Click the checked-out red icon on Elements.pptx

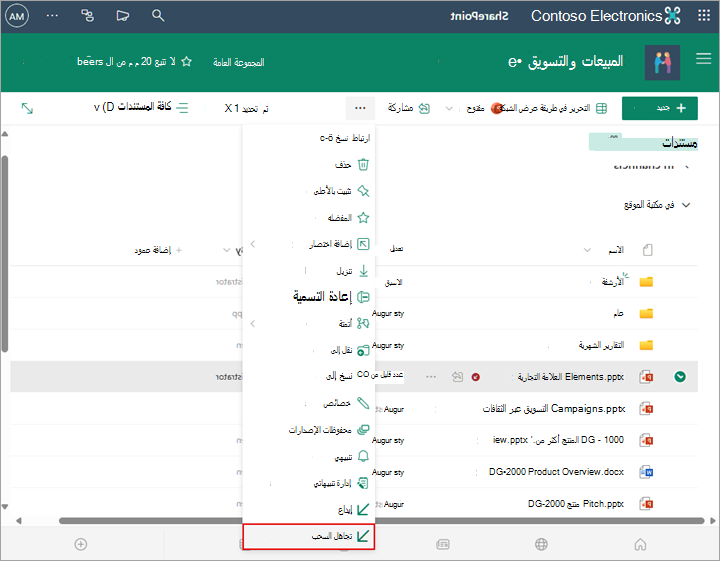tap(476, 377)
